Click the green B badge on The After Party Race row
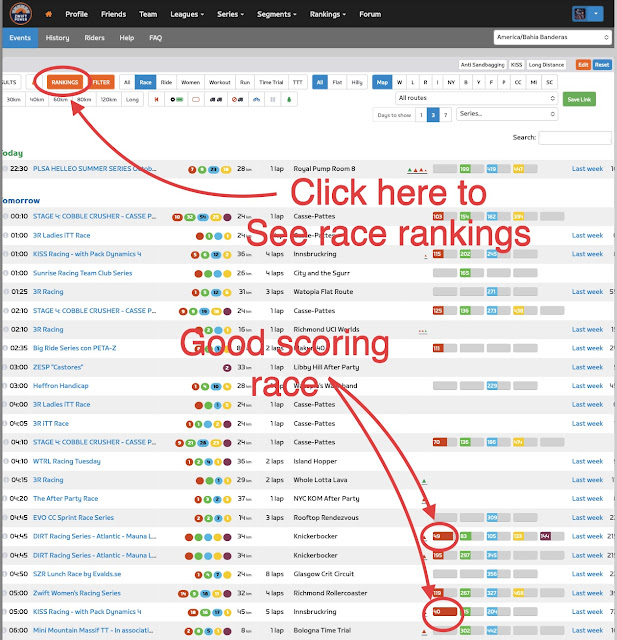617x640 pixels. [207, 499]
